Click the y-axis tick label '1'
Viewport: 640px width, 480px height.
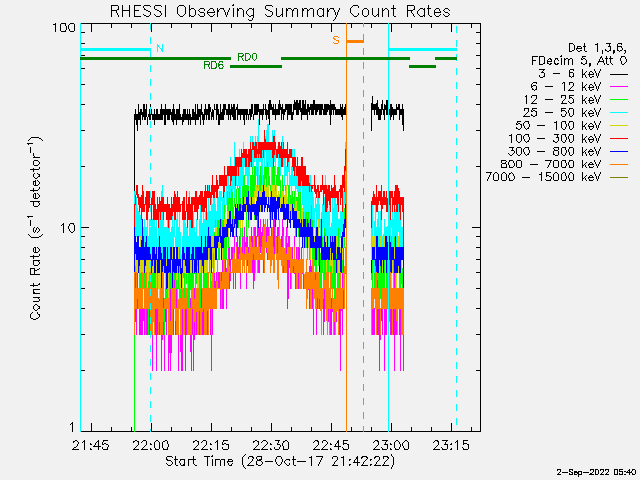pos(72,427)
